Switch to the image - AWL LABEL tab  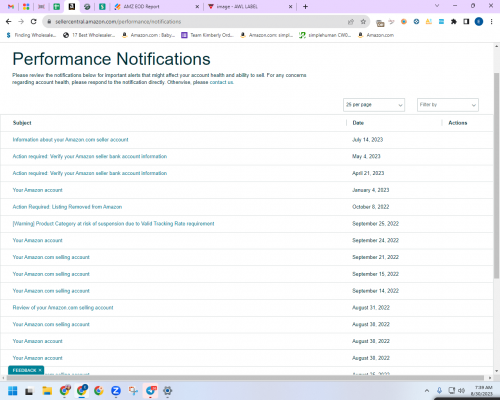pyautogui.click(x=250, y=6)
